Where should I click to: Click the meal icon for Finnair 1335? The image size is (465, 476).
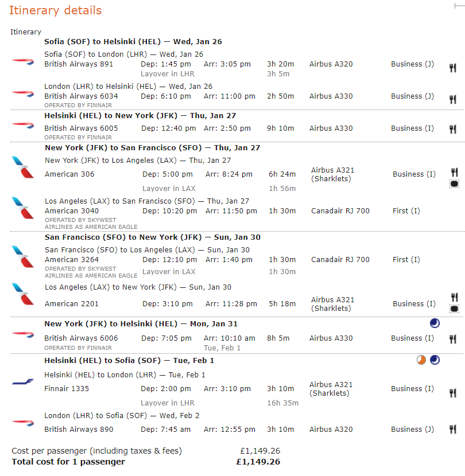point(453,393)
